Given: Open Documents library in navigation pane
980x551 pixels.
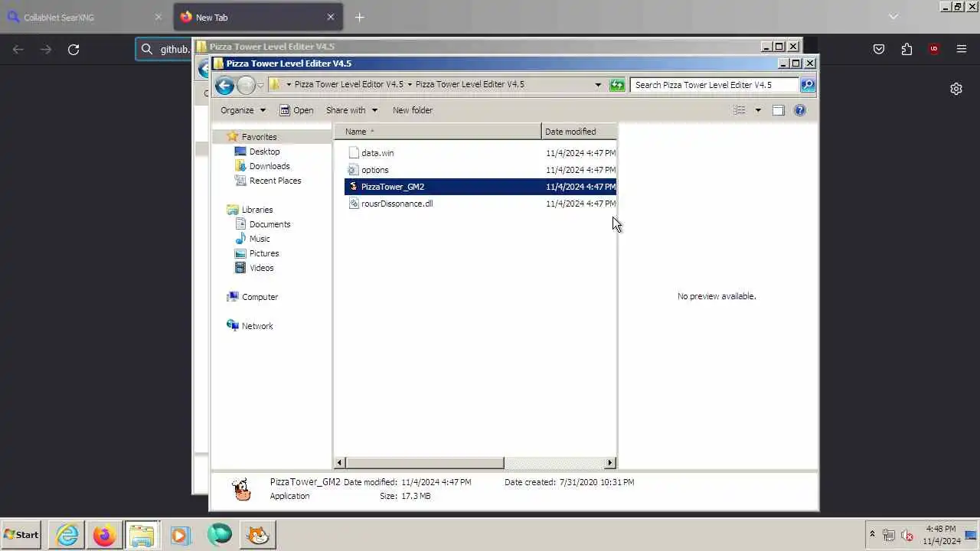Looking at the screenshot, I should [x=269, y=224].
